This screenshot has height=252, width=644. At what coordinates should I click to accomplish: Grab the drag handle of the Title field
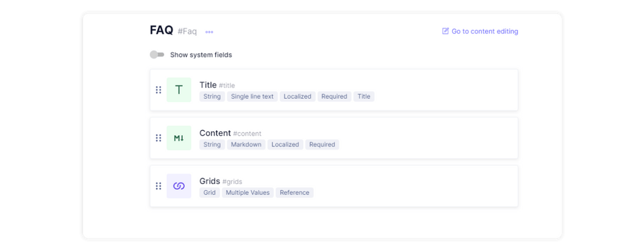pyautogui.click(x=158, y=90)
